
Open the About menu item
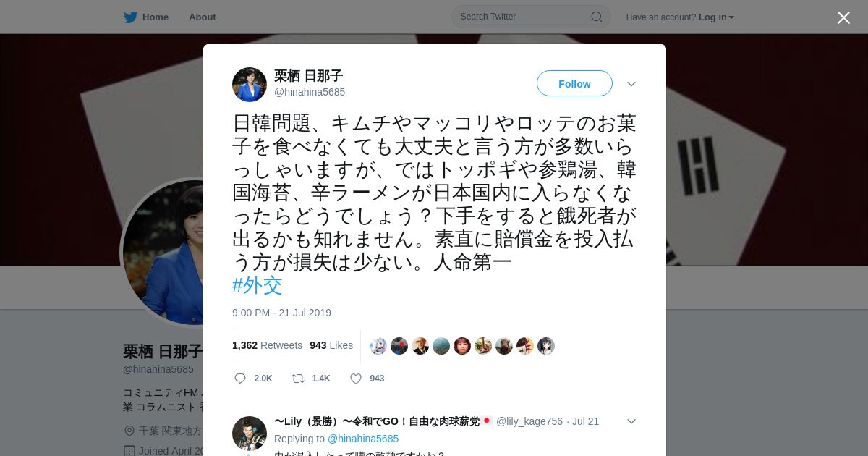point(203,17)
